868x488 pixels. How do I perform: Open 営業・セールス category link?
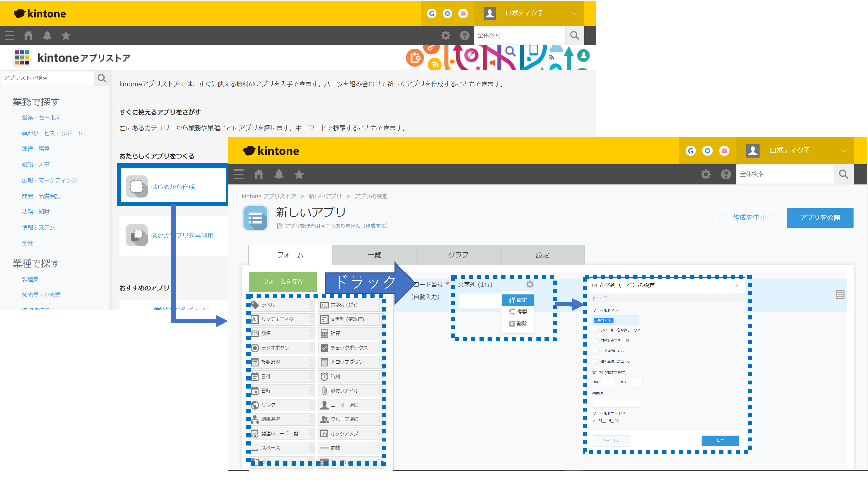41,118
